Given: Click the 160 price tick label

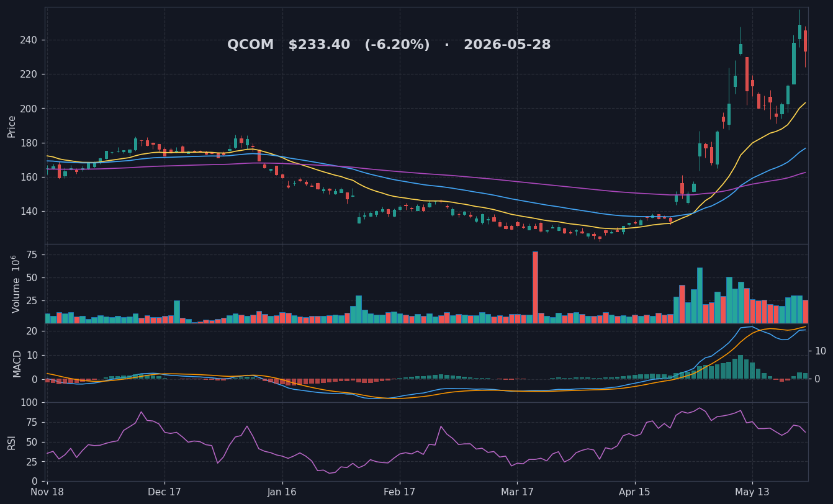Looking at the screenshot, I should (x=29, y=178).
